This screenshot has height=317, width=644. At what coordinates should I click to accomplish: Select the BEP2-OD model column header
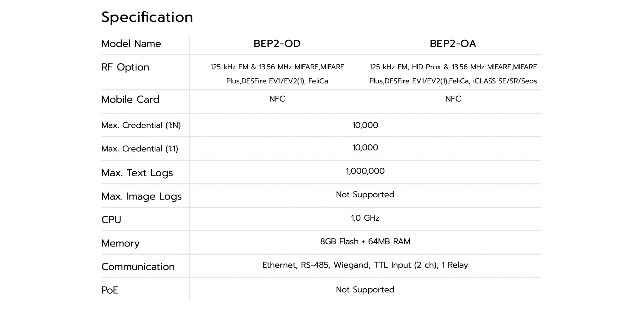pyautogui.click(x=277, y=43)
